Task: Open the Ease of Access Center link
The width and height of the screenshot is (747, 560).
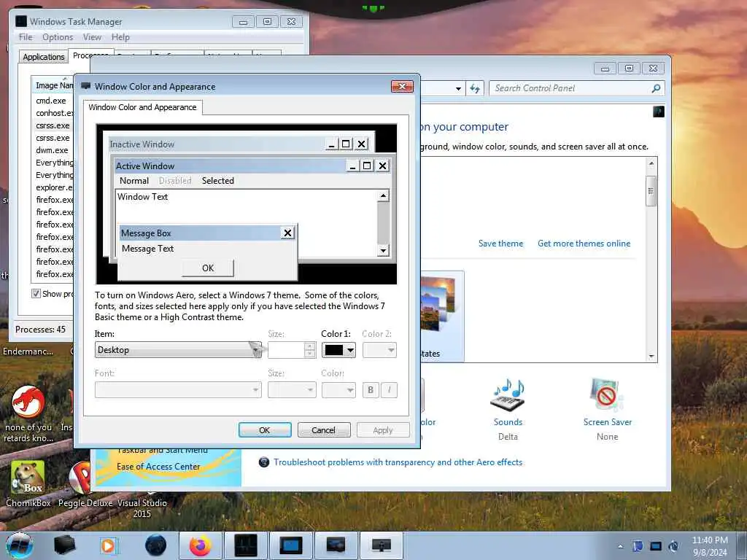Action: 158,467
